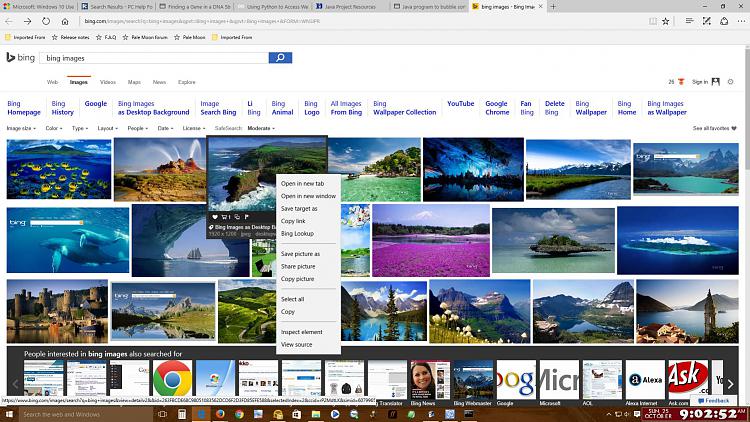Open a new browser tab with plus

(x=553, y=6)
